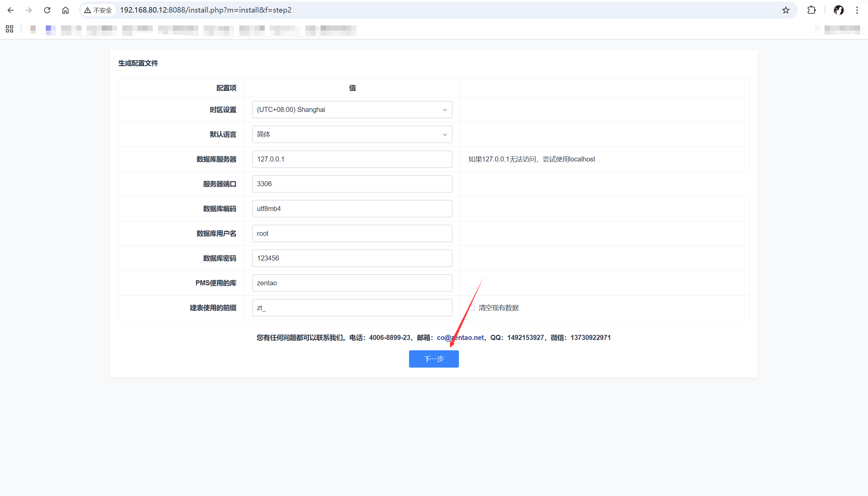Open the extensions puzzle icon
Screen dimensions: 868x496
tap(811, 10)
